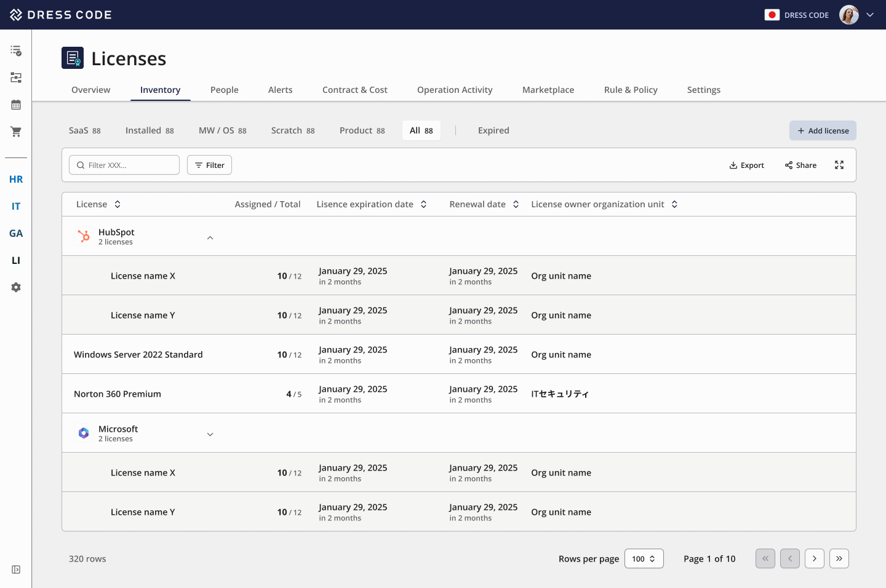Screen dimensions: 886x588
Task: Open the Marketplace tab
Action: [548, 90]
